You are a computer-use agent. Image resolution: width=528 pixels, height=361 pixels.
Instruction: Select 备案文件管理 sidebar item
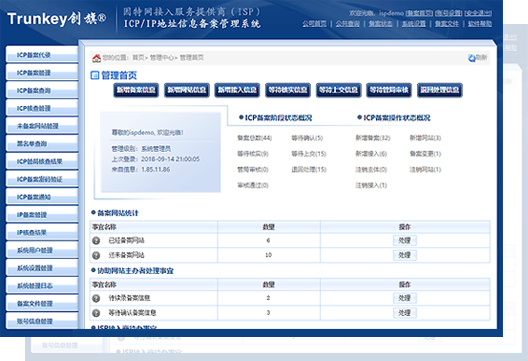click(x=42, y=303)
